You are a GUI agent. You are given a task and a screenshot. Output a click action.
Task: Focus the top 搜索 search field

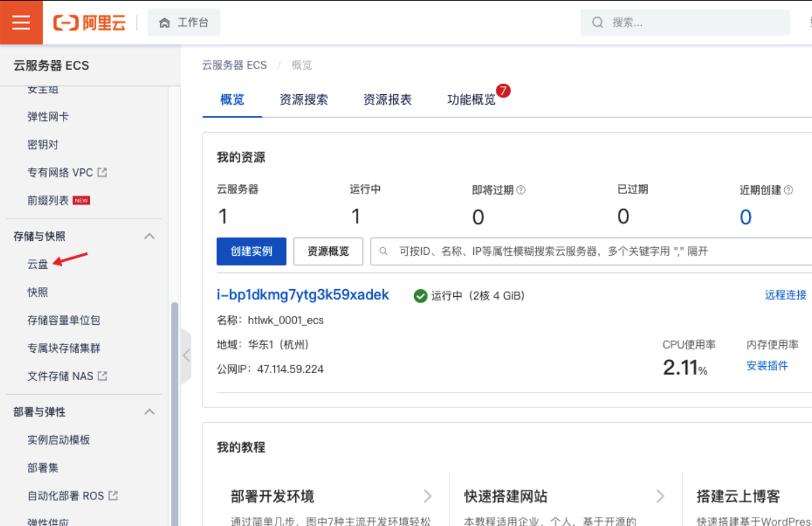tap(685, 22)
